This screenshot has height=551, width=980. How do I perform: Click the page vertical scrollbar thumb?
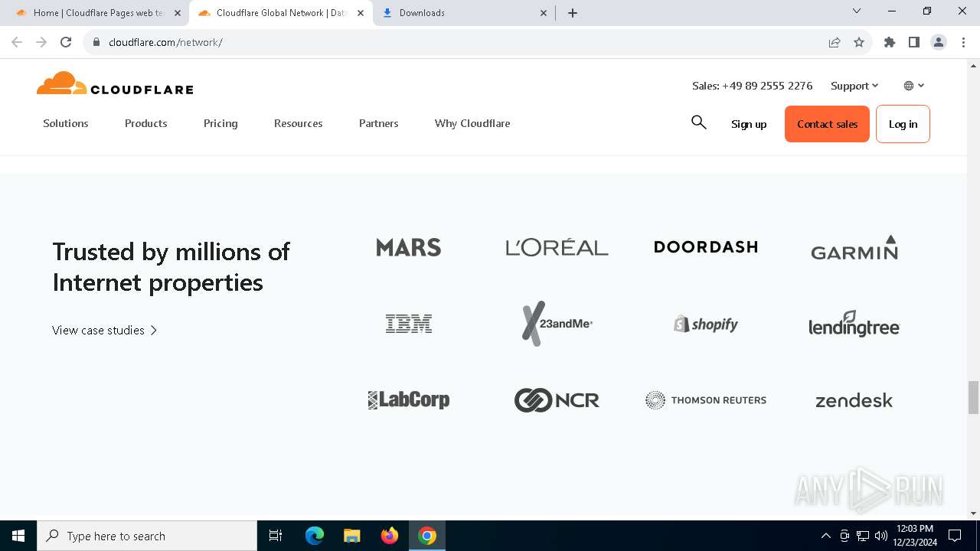[973, 397]
